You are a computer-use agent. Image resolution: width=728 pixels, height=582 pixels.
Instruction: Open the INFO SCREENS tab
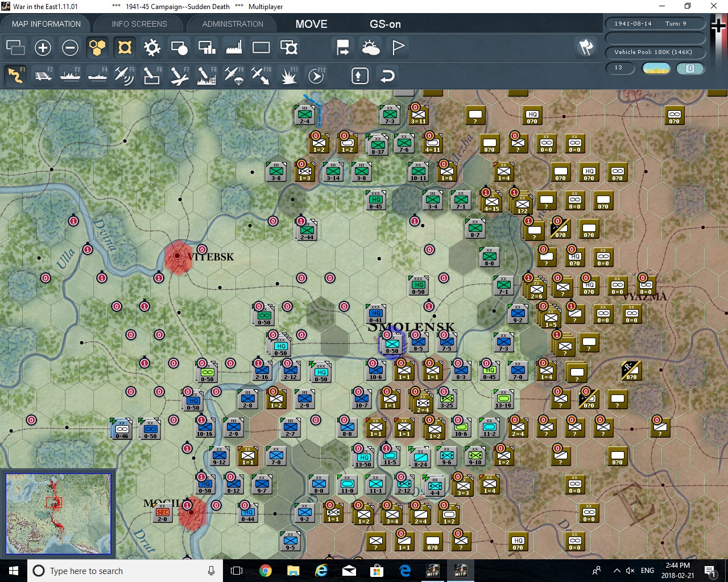tap(139, 24)
